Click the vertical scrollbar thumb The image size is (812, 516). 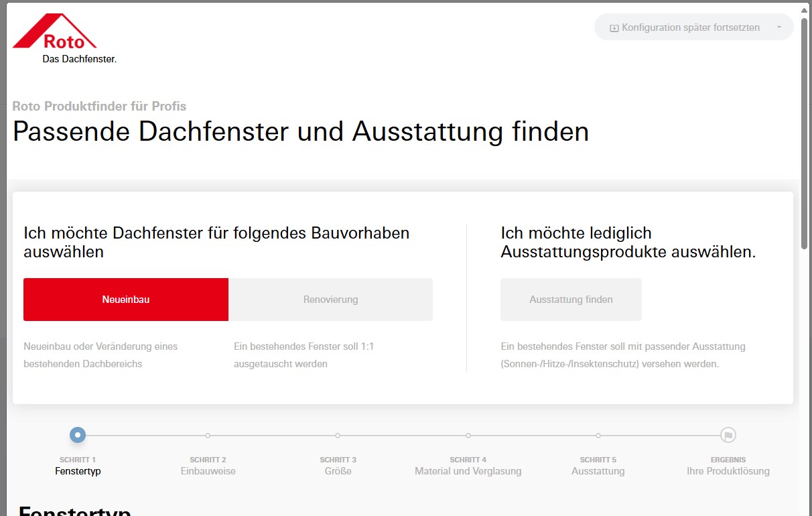805,134
